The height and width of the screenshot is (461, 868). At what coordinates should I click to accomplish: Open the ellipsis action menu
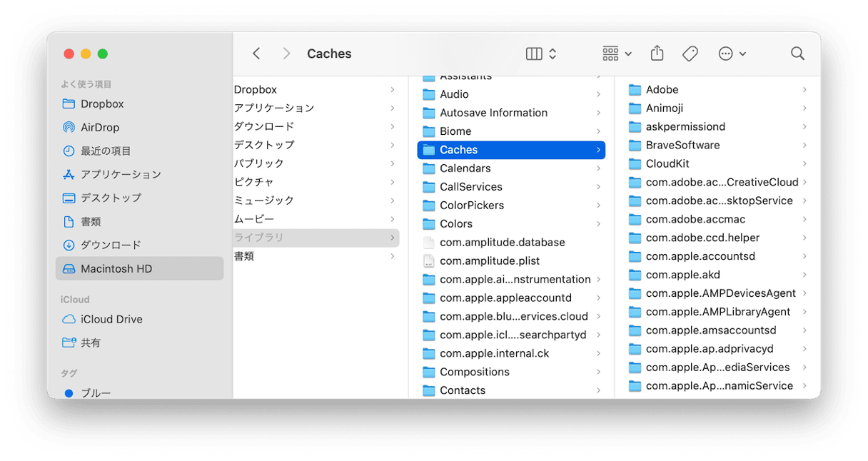pos(732,54)
